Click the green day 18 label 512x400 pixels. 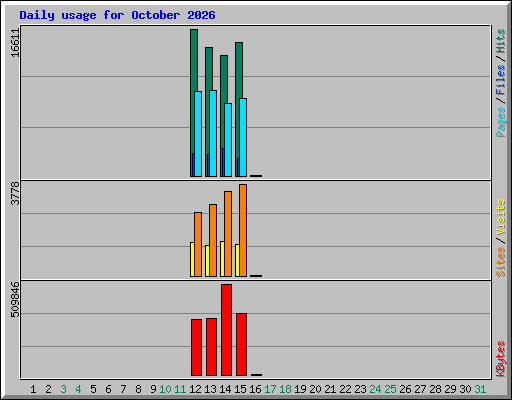[x=285, y=389]
